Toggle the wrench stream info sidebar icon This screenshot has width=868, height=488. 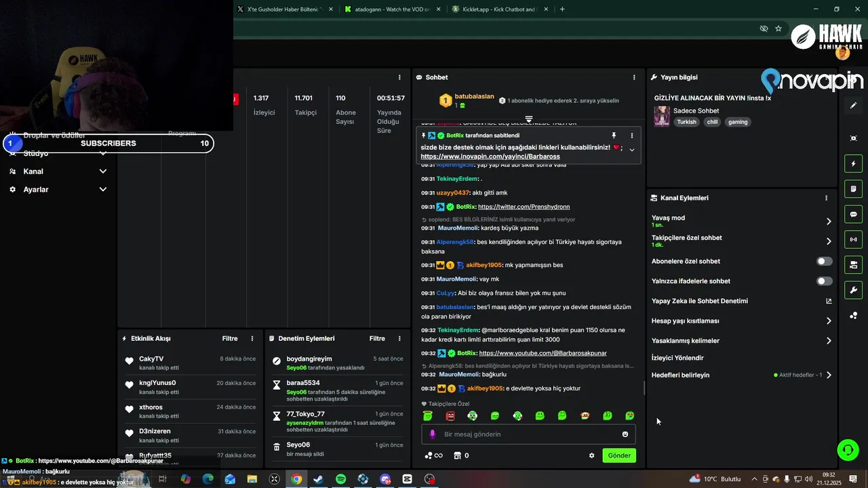(853, 290)
